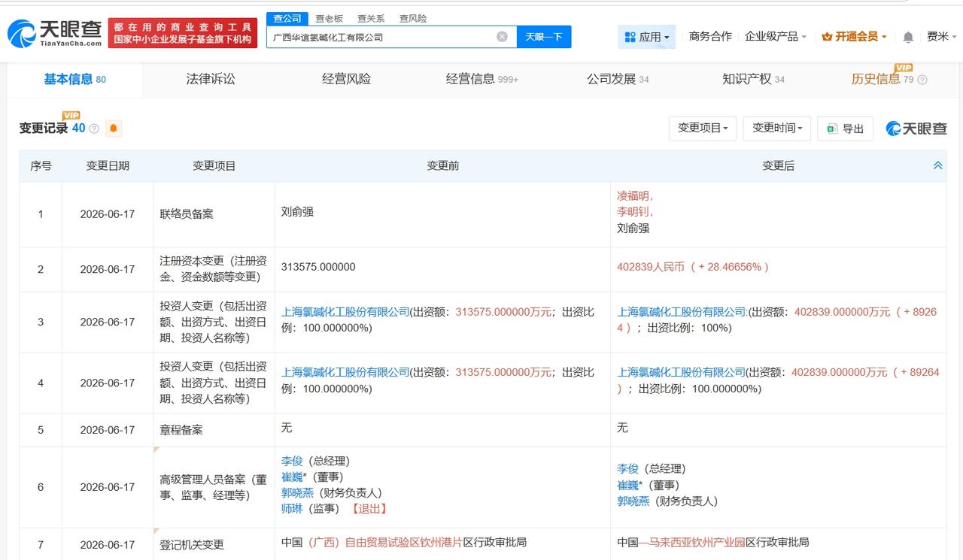Clear the search box text
The width and height of the screenshot is (963, 560).
(x=502, y=37)
